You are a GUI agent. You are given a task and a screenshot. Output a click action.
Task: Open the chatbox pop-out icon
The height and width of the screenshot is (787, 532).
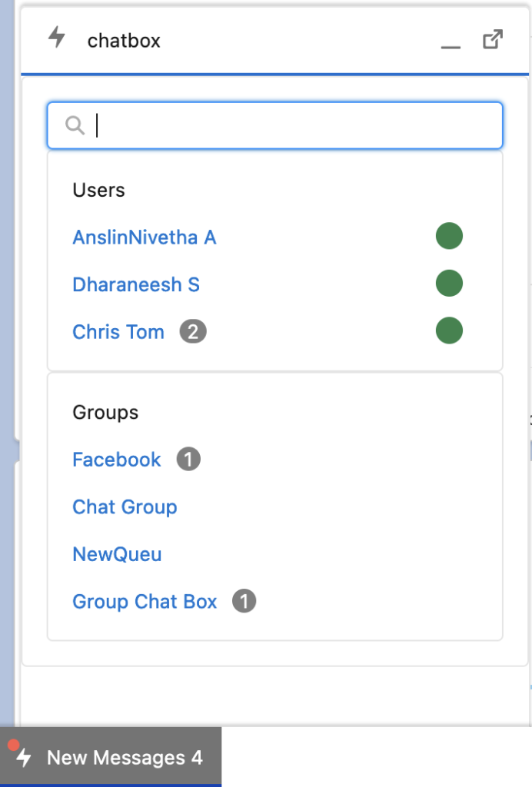[494, 38]
